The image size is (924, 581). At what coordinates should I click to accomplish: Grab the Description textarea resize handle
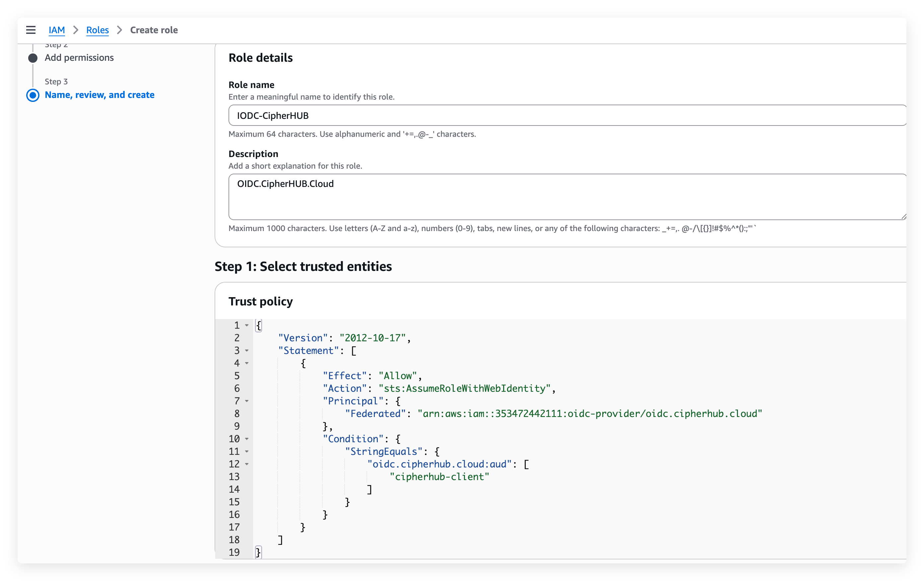pyautogui.click(x=903, y=217)
